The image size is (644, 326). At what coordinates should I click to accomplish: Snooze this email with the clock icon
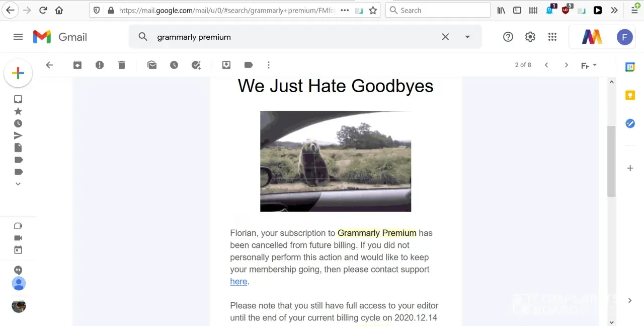174,65
